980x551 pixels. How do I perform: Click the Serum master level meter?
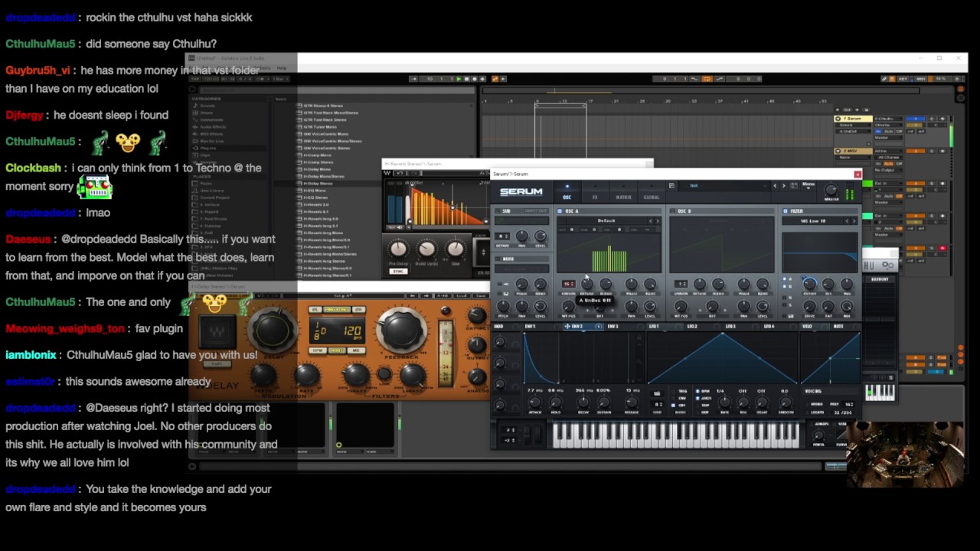850,193
